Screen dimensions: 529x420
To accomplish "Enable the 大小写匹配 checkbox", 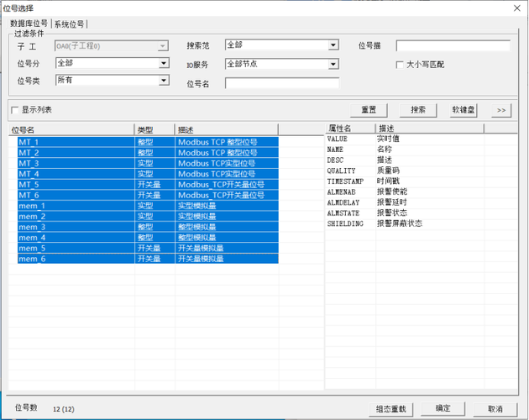I will pyautogui.click(x=400, y=65).
